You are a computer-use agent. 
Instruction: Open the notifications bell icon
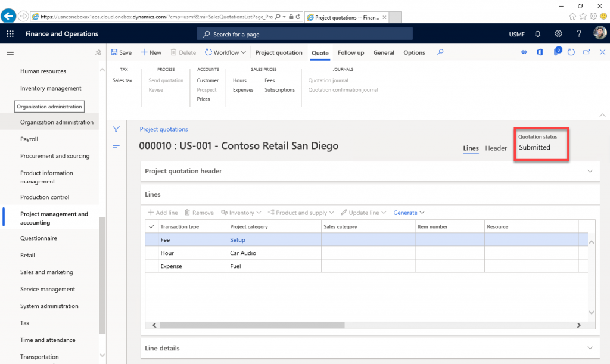(x=537, y=35)
